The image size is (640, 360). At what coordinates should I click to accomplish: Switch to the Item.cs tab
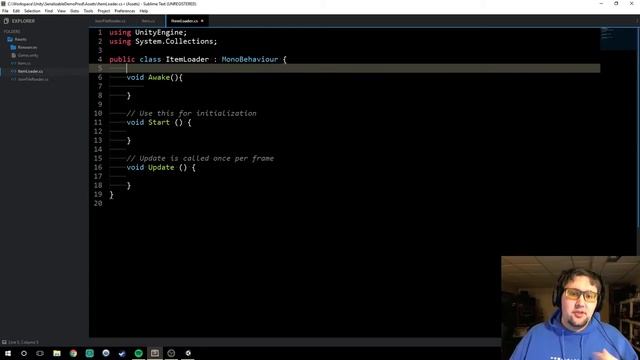coord(148,21)
